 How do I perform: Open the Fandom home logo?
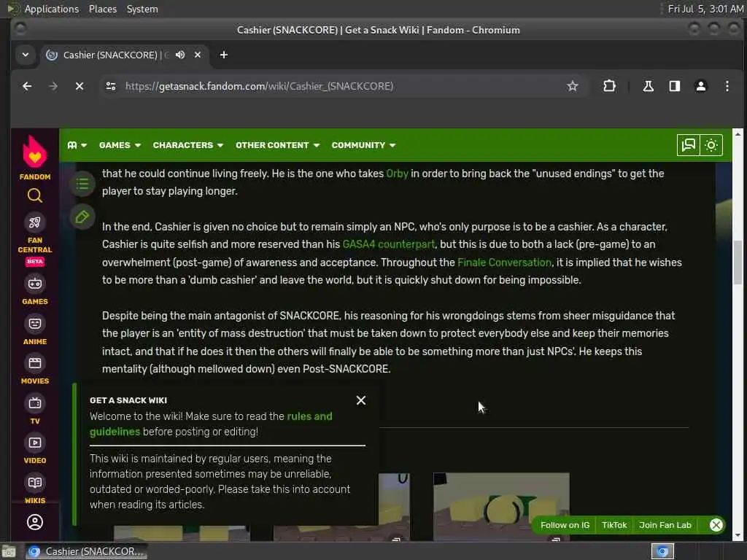(35, 157)
